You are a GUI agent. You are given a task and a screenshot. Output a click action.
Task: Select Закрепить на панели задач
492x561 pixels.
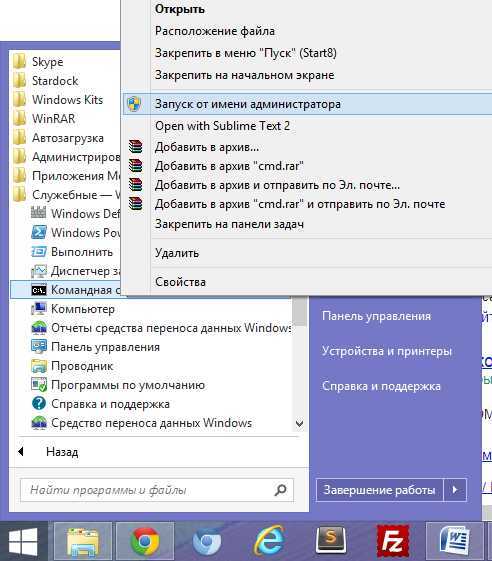(229, 224)
